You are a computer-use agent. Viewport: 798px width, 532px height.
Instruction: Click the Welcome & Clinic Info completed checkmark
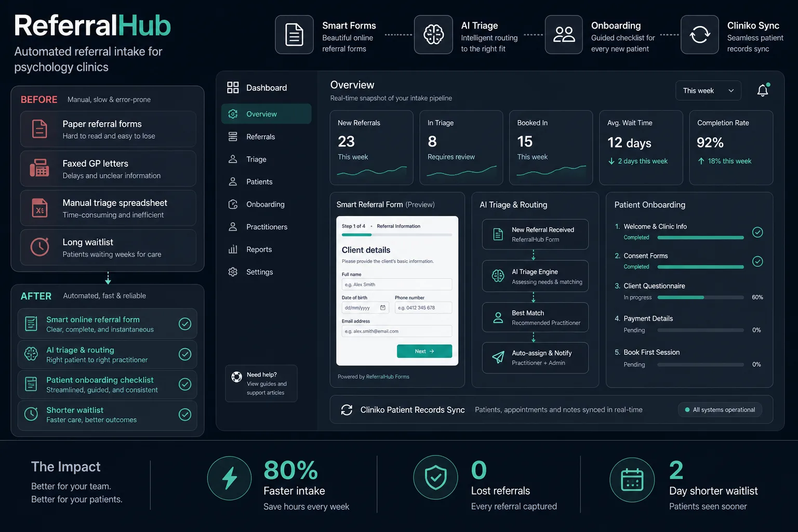[757, 232]
